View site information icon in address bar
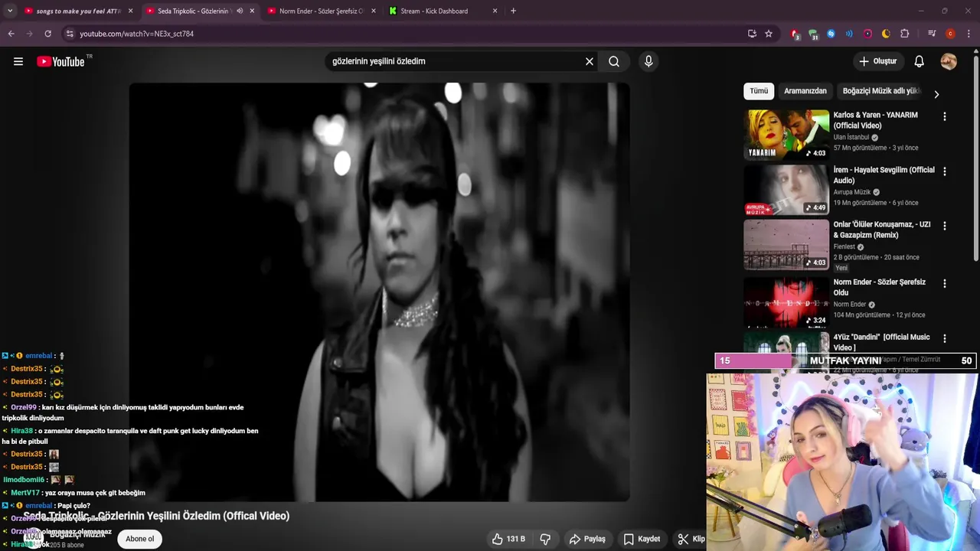Image resolution: width=980 pixels, height=551 pixels. (70, 34)
